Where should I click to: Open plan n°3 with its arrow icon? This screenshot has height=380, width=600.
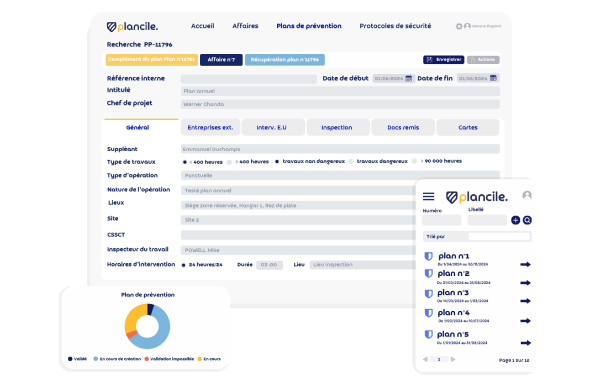tap(525, 301)
